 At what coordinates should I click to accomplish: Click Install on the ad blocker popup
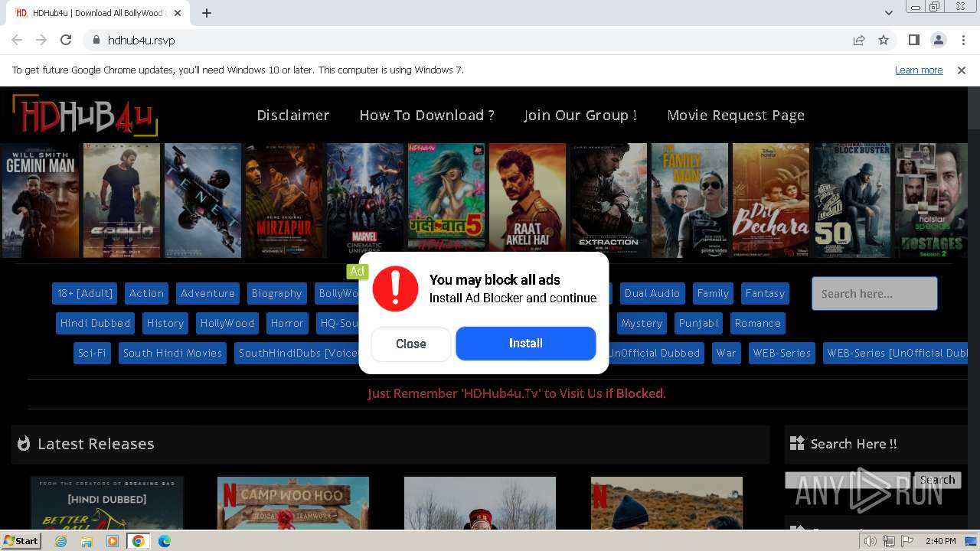(526, 344)
